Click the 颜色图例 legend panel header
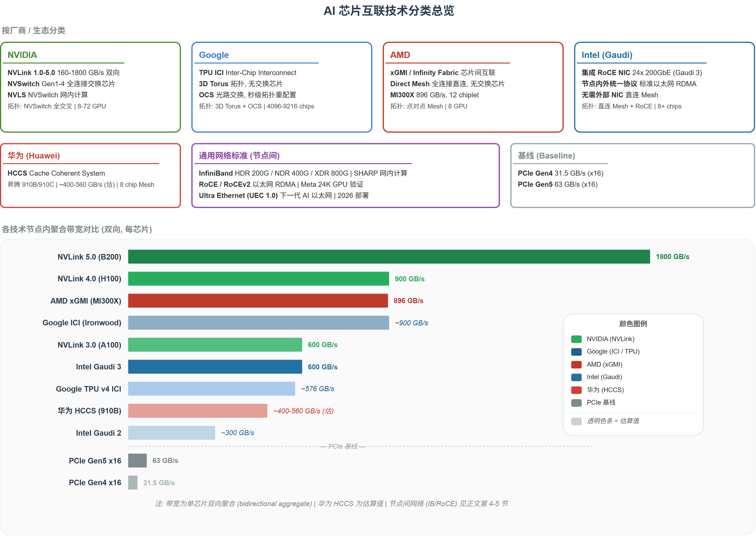The height and width of the screenshot is (536, 756). tap(633, 324)
